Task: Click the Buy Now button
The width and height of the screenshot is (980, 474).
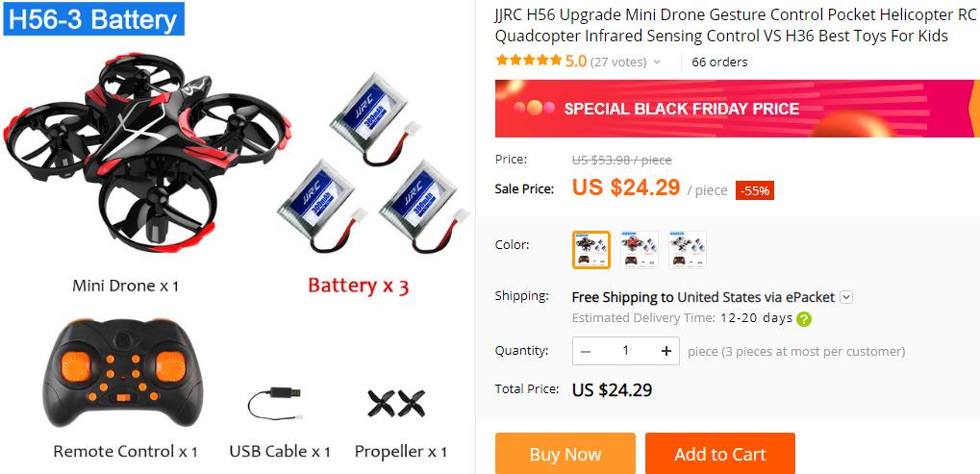Action: tap(565, 454)
